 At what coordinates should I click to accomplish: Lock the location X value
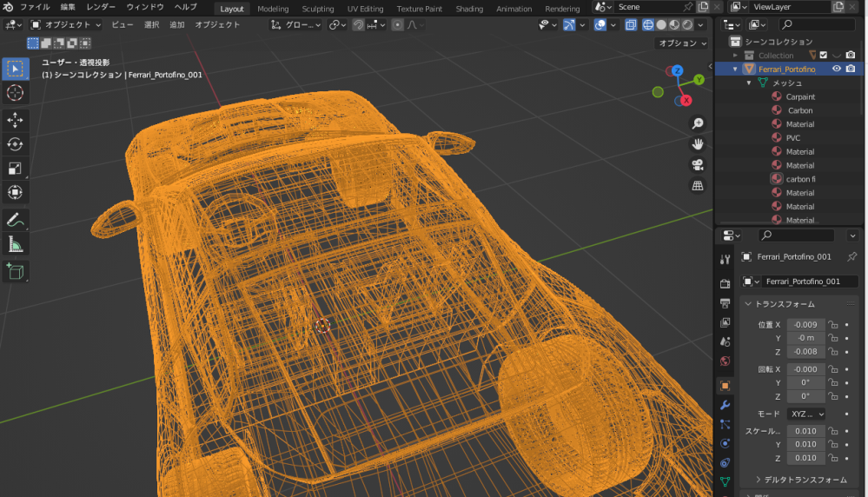coord(833,325)
